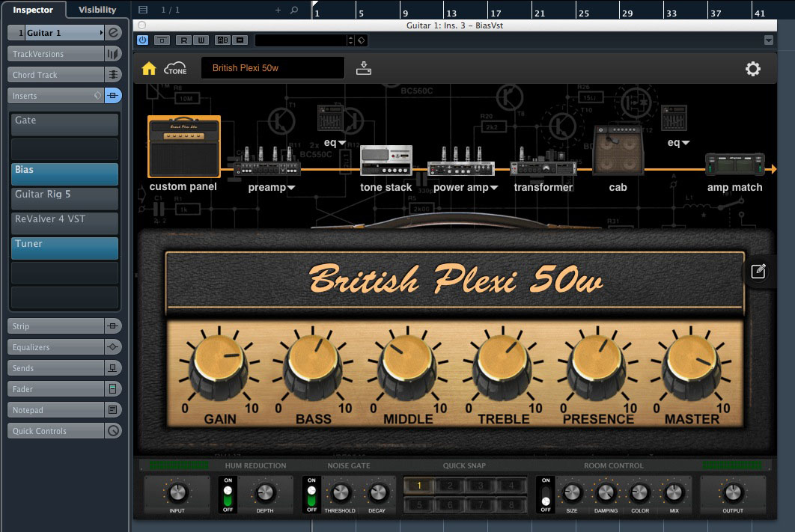Open the plugin preset name dropdown field
Screen dimensions: 795x532
(x=301, y=40)
